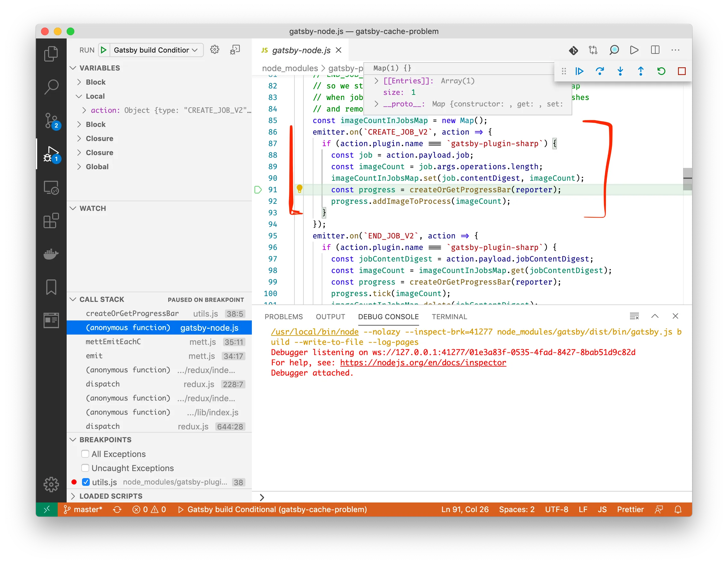
Task: Switch to the TERMINAL tab
Action: click(x=449, y=316)
